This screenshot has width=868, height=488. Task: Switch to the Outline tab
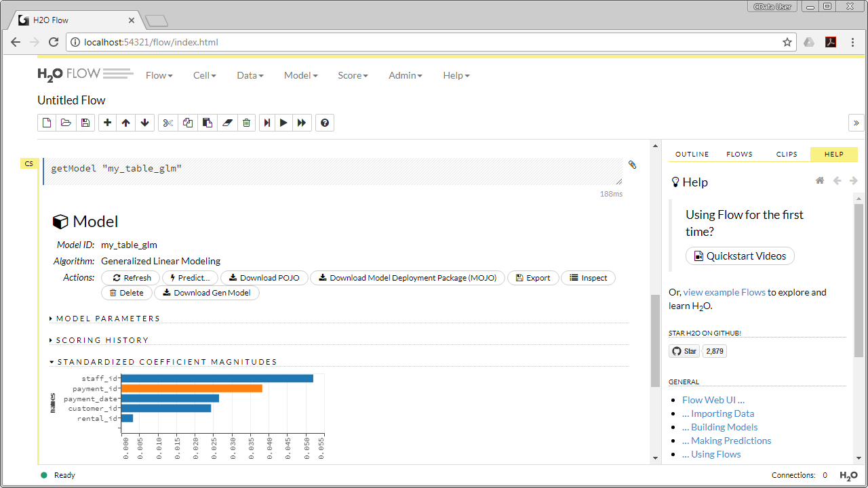692,155
